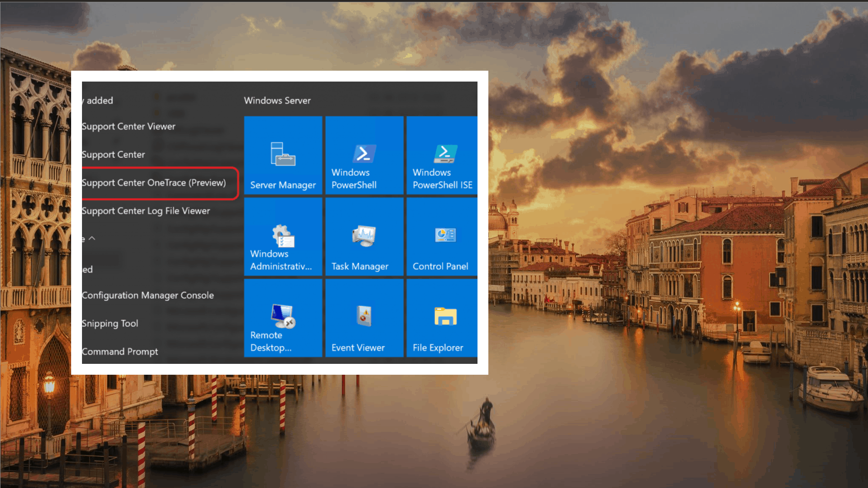Screen dimensions: 868x488
Task: Open Support Center Viewer from the list
Action: click(129, 126)
